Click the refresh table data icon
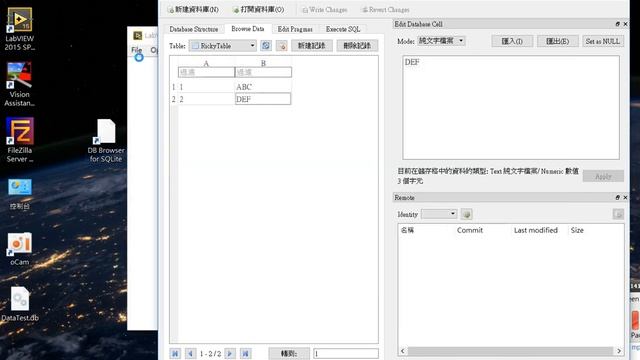The image size is (640, 360). (266, 46)
